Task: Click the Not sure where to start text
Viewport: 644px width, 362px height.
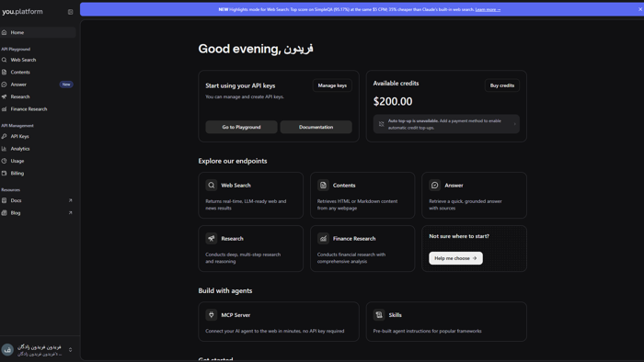Action: coord(459,236)
